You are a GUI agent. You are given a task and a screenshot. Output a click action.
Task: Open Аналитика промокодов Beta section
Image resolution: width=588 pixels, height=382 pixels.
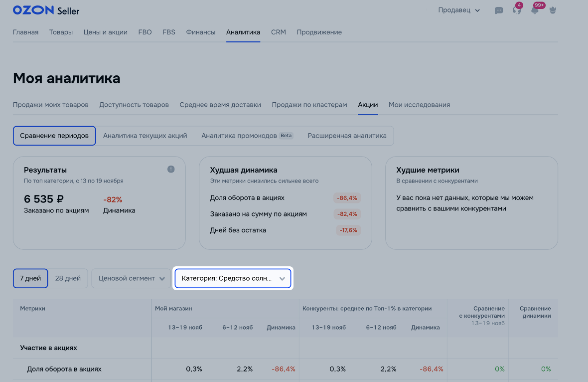[247, 136]
